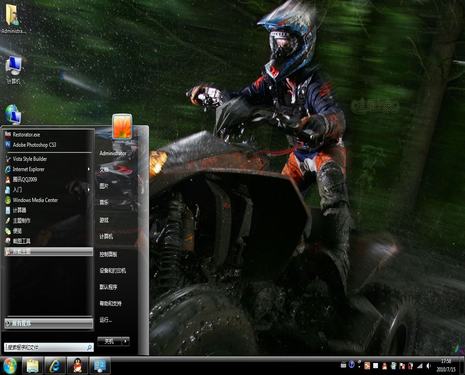Open the taskbar clock and date
The image size is (465, 375).
(x=446, y=366)
